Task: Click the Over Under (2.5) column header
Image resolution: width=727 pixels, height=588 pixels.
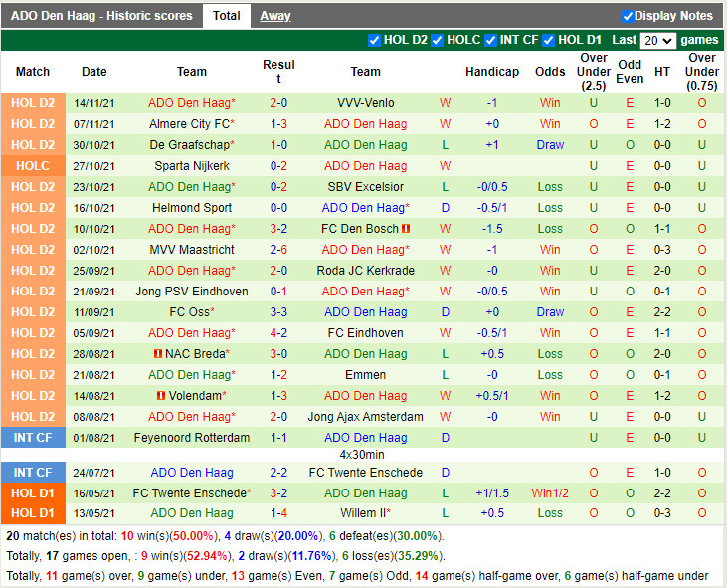Action: pos(594,72)
